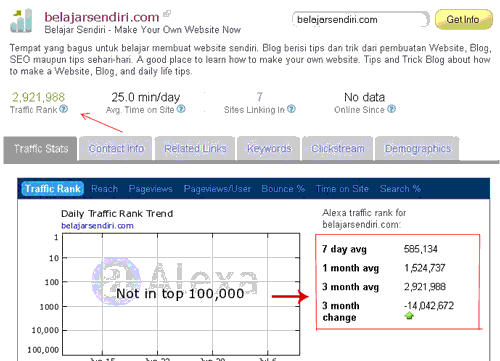The width and height of the screenshot is (500, 361).
Task: Select the 3 month change value -14,042,672
Action: point(429,306)
